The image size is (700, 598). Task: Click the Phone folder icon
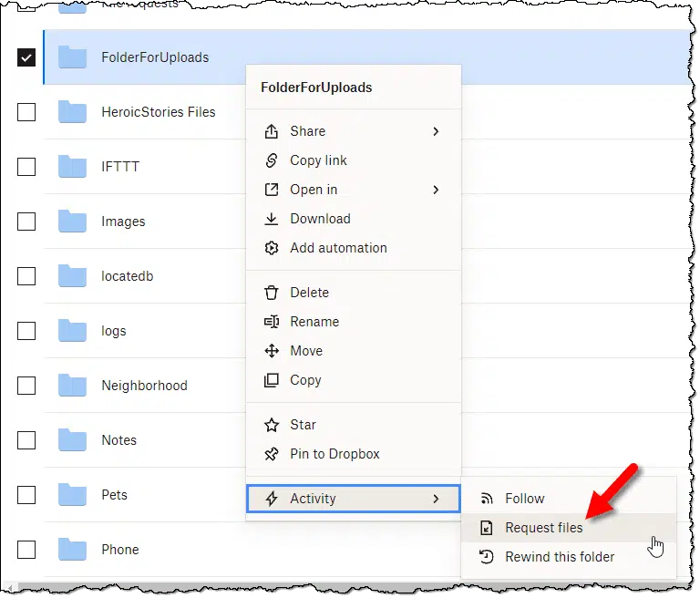click(72, 551)
